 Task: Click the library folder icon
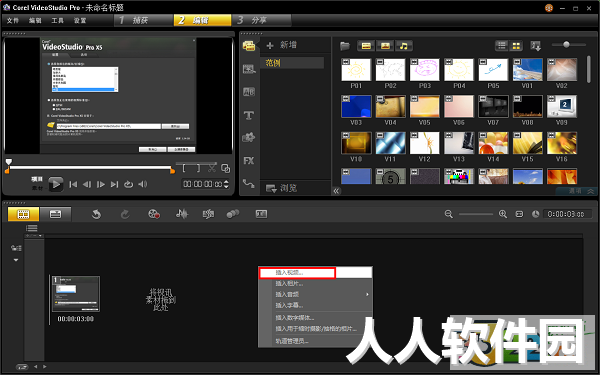(345, 46)
